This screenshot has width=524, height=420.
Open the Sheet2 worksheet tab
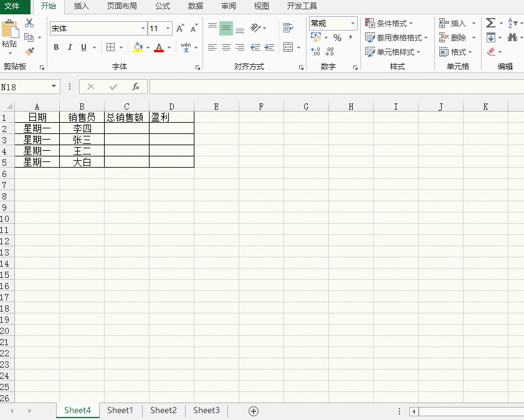coord(163,410)
